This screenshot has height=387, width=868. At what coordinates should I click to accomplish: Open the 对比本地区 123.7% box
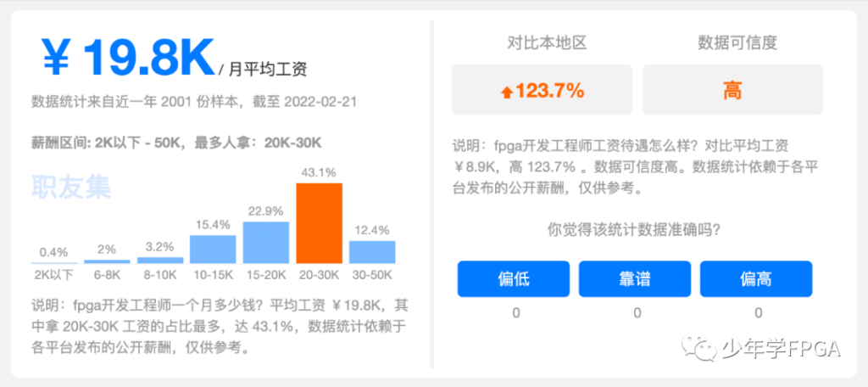(x=542, y=90)
